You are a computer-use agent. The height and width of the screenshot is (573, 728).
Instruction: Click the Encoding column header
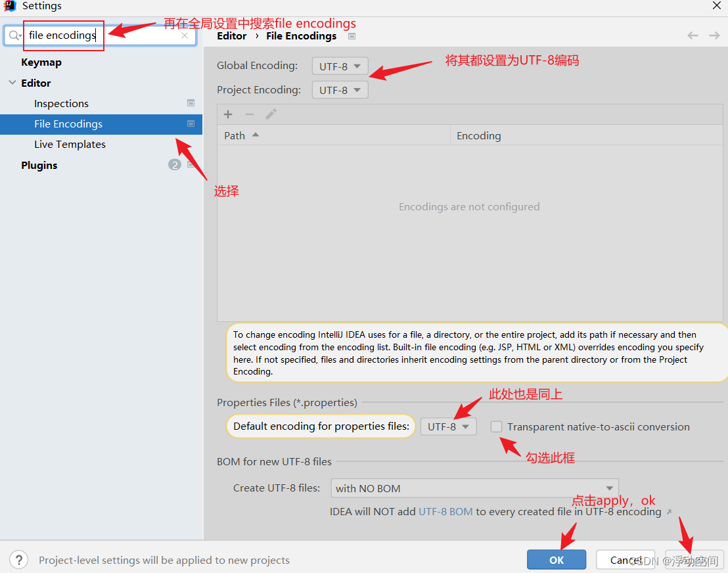(x=586, y=135)
